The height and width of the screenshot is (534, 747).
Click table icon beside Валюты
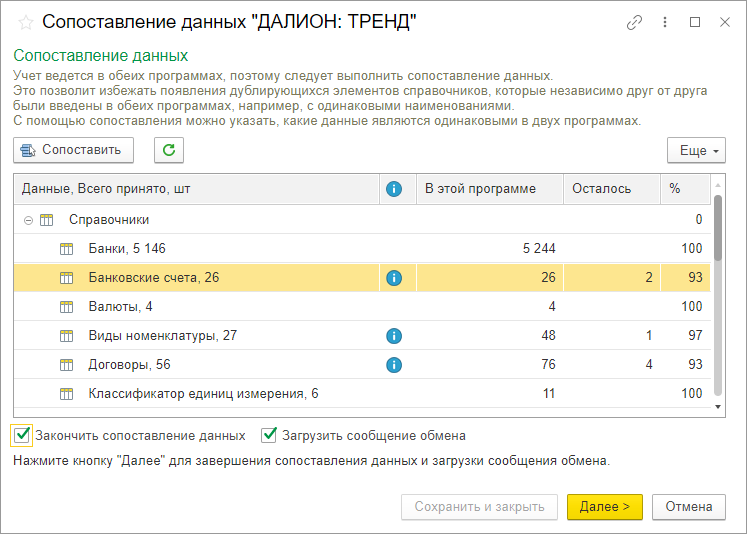click(x=66, y=307)
